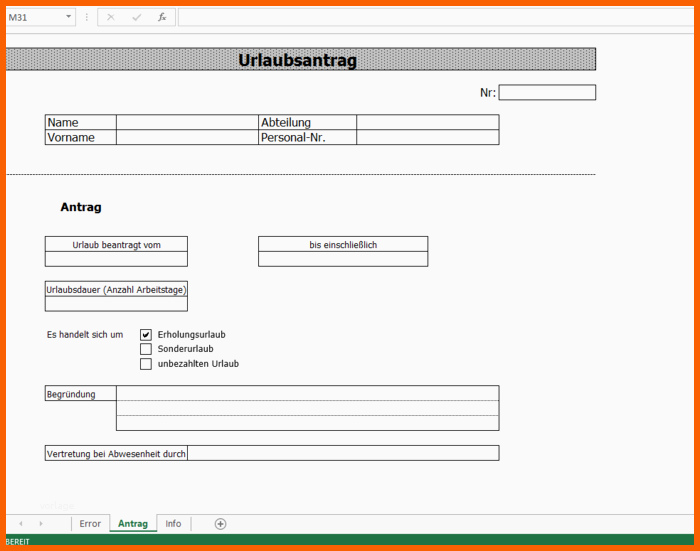Screen dimensions: 700x551
Task: Open the Name box dropdown arrow
Action: tap(68, 17)
